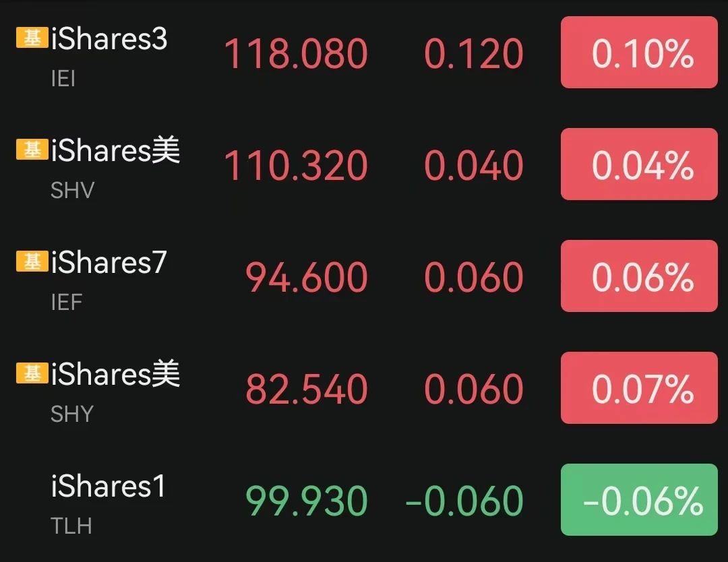Tap the 0.06% red change badge for IEF
This screenshot has width=728, height=562.
tap(639, 276)
